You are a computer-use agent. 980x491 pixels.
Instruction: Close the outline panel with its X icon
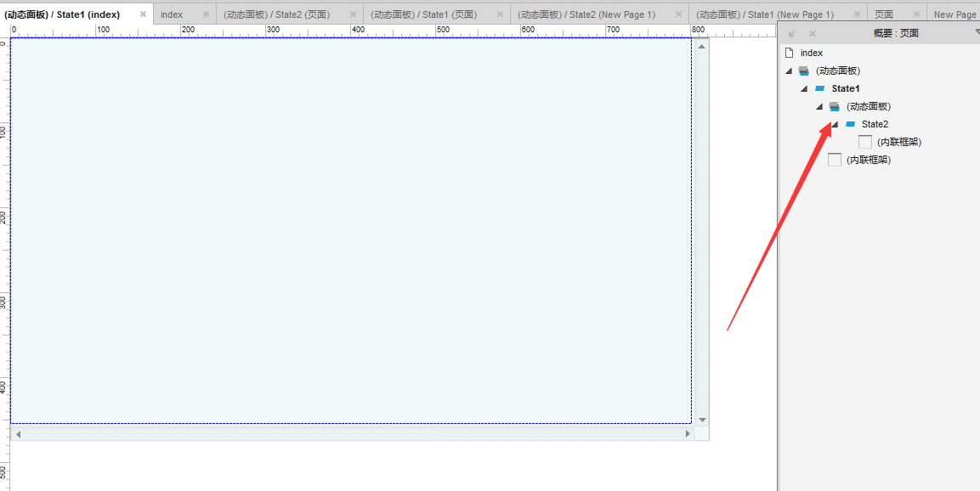coord(812,34)
